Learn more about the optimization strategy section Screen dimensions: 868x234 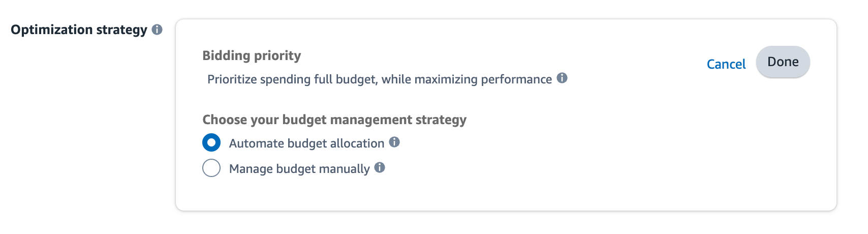tap(158, 30)
